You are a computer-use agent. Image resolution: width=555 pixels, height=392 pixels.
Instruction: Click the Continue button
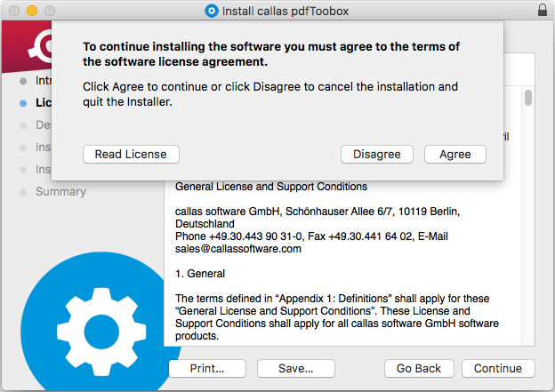498,368
